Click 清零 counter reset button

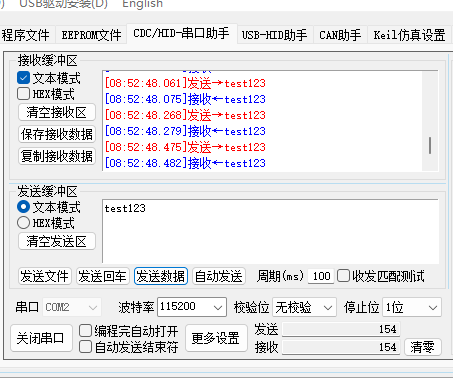(x=422, y=347)
